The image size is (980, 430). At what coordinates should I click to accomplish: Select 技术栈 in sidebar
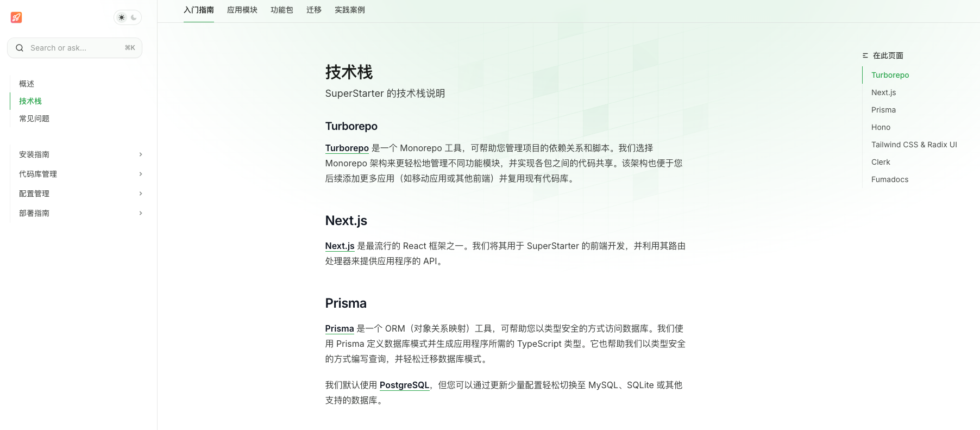(x=30, y=101)
